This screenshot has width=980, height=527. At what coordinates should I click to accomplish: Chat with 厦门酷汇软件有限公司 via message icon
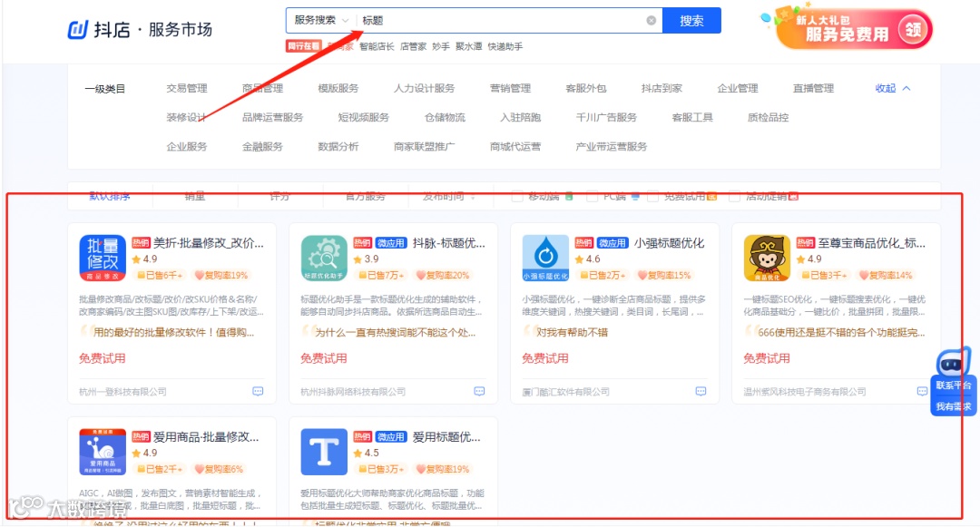pyautogui.click(x=701, y=392)
